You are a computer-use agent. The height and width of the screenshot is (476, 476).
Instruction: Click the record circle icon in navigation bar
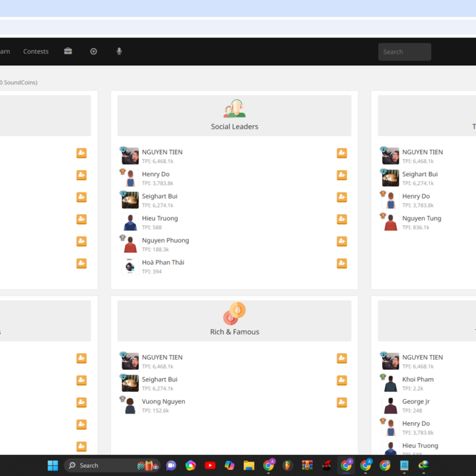[94, 52]
